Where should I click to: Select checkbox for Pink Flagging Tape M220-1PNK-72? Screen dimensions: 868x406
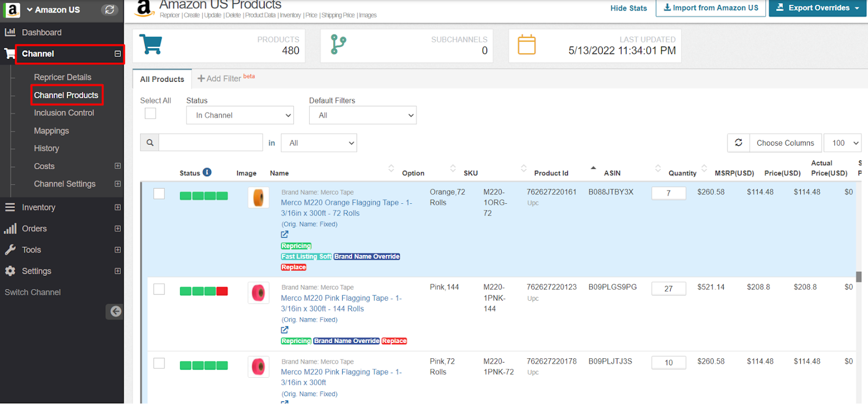159,363
